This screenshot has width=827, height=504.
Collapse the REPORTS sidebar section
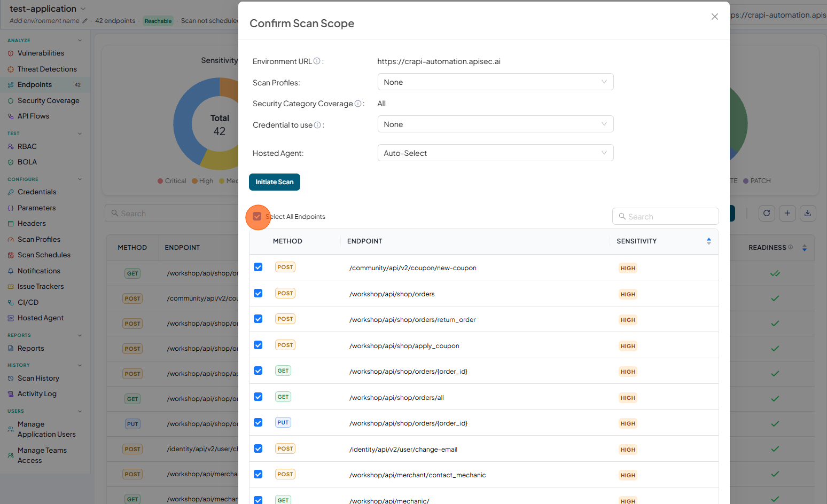[x=80, y=335]
